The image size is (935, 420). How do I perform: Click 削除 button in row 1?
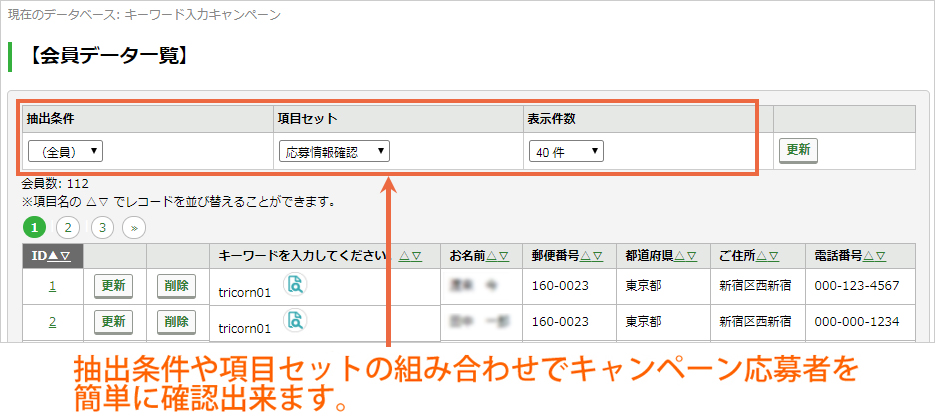[177, 286]
